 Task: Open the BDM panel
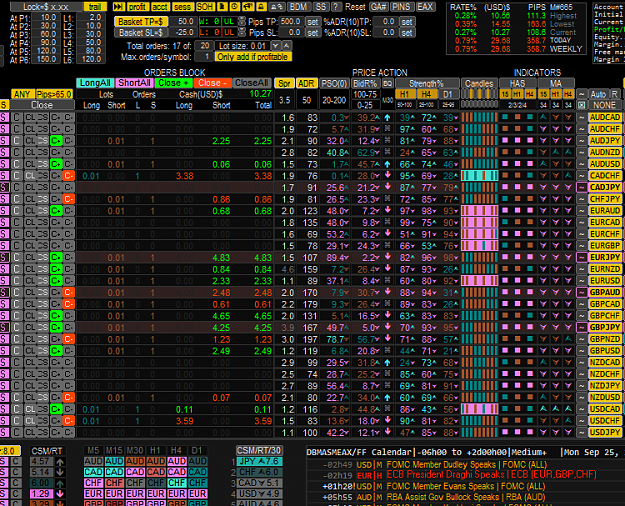pyautogui.click(x=299, y=7)
